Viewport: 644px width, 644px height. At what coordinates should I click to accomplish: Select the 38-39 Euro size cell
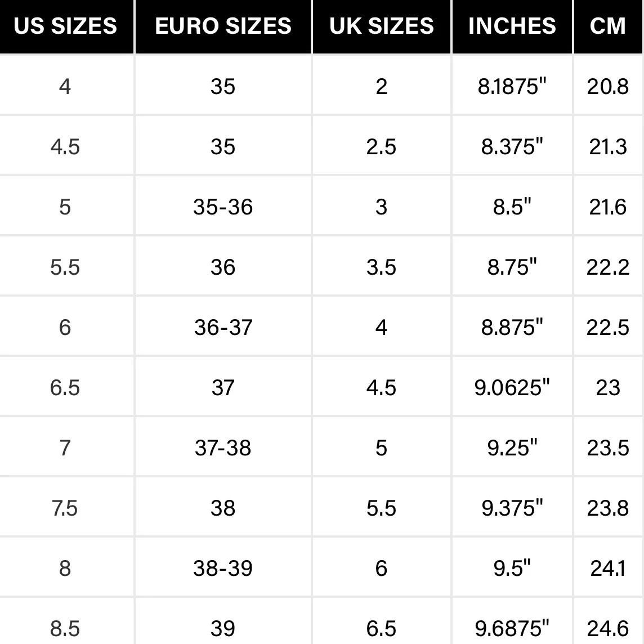[x=223, y=568]
